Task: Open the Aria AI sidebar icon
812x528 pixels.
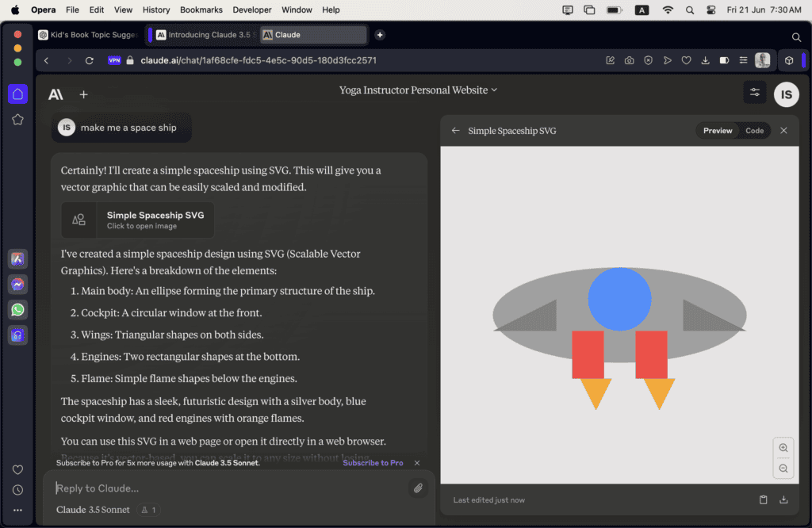Action: (x=17, y=258)
